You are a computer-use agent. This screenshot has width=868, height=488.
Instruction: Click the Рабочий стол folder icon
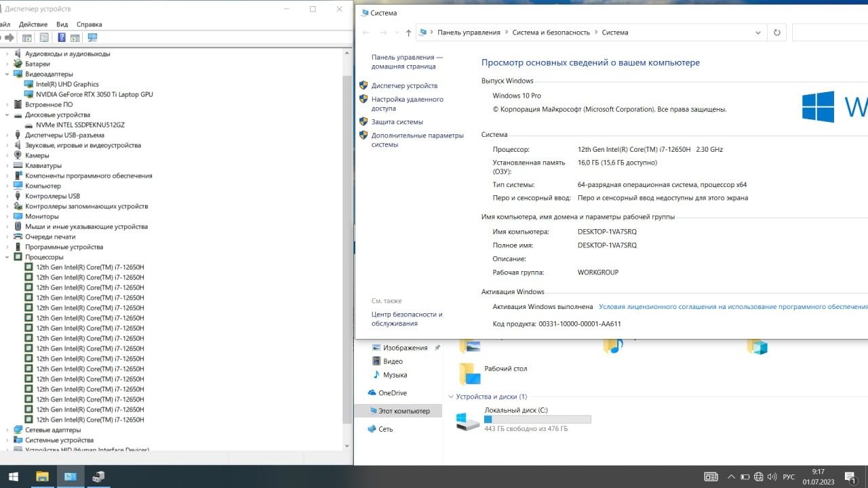tap(469, 373)
